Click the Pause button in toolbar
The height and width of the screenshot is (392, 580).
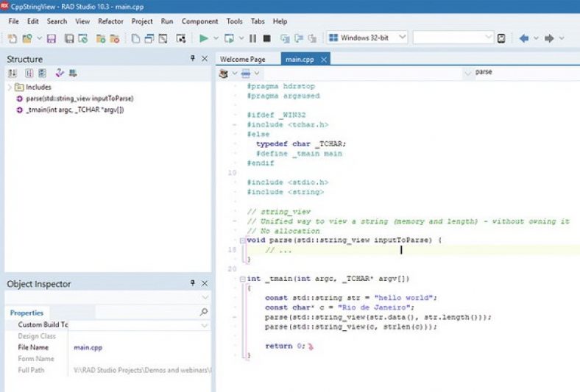pos(252,38)
